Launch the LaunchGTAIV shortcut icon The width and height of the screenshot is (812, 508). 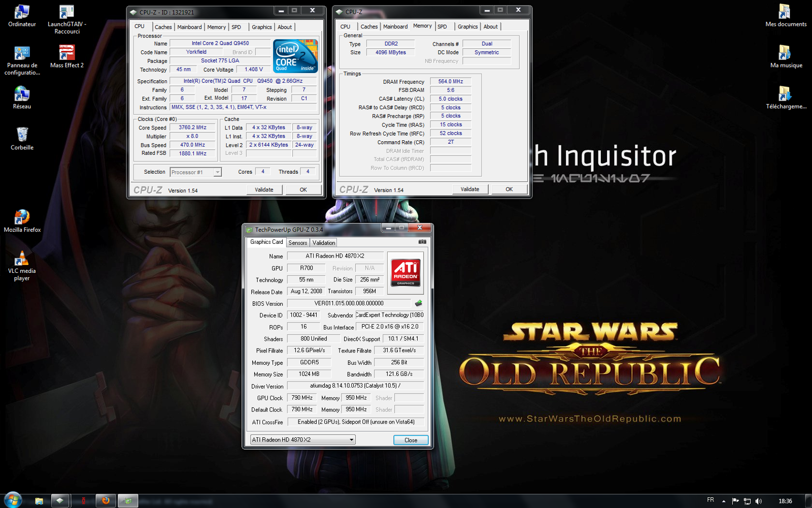67,19
